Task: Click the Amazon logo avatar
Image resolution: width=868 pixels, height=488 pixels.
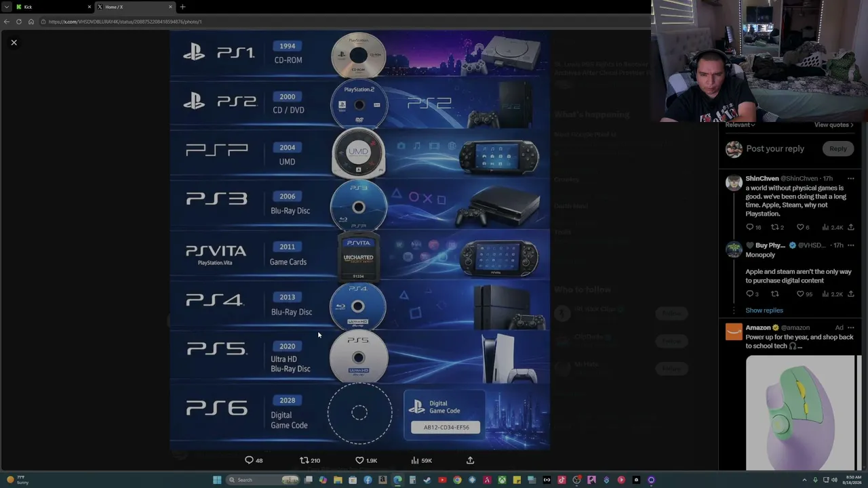Action: 734,332
